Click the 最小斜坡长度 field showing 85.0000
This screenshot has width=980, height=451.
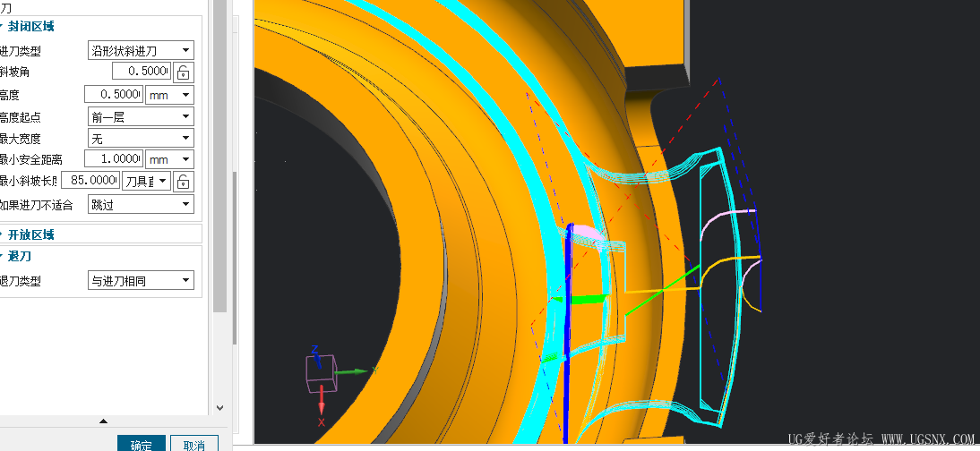pos(90,181)
